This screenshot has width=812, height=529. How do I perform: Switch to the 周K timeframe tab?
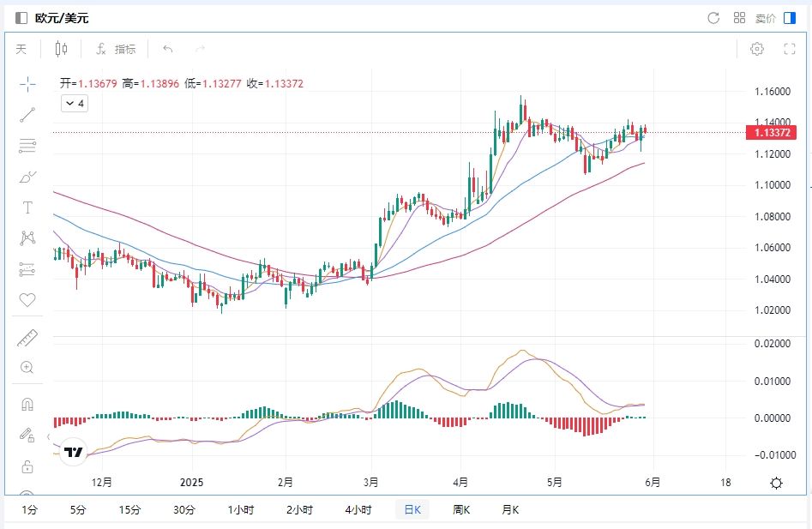click(x=461, y=509)
